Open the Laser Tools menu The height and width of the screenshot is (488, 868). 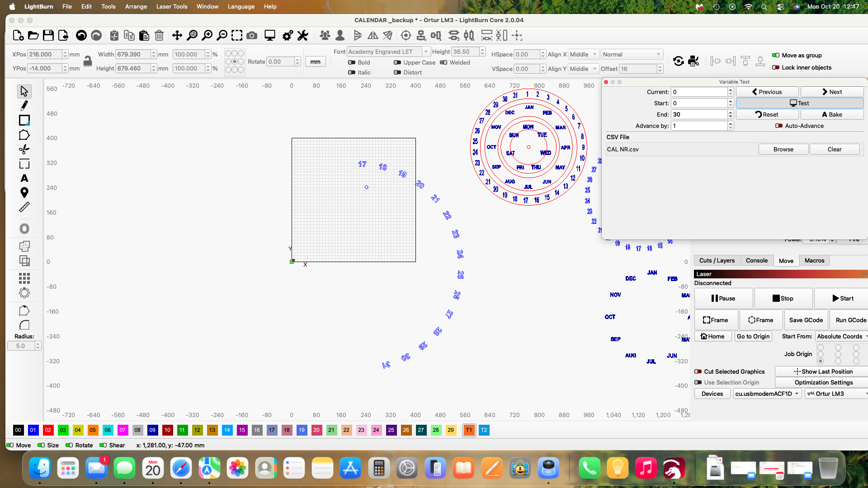click(171, 7)
